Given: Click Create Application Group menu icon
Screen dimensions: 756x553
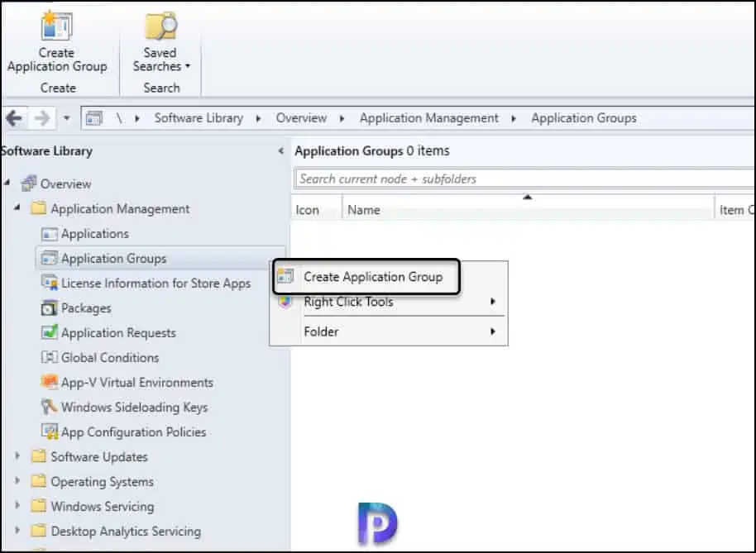Looking at the screenshot, I should (x=285, y=276).
